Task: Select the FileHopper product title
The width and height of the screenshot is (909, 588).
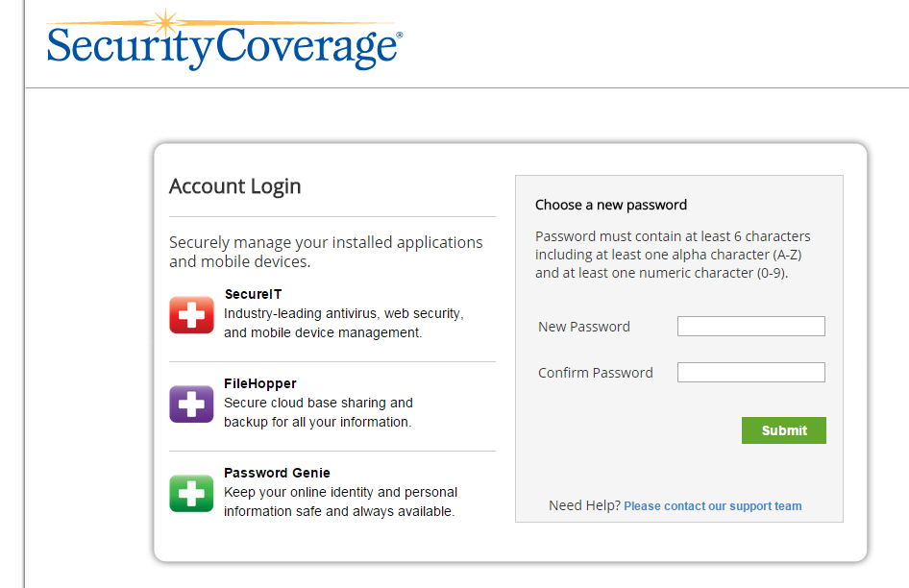Action: 260,383
